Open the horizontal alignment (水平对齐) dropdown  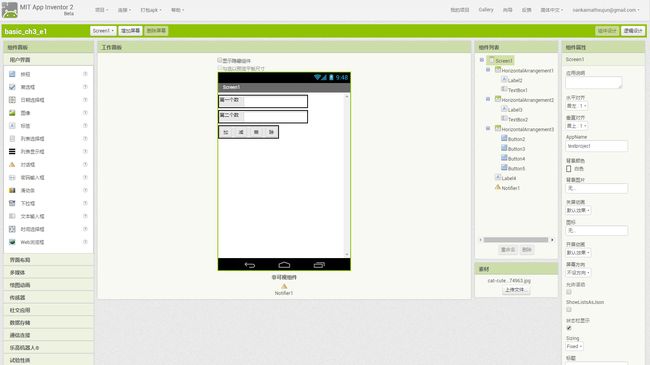tap(577, 106)
